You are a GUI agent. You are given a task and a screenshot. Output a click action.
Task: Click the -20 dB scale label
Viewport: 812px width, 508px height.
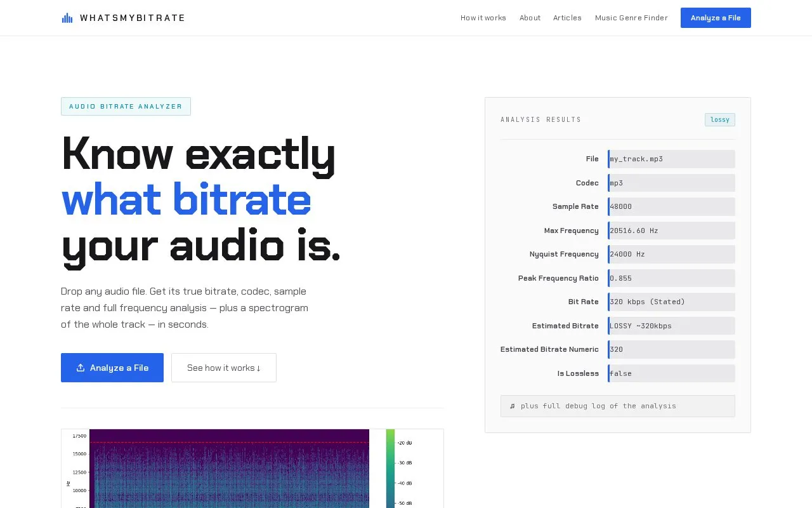[x=405, y=443]
